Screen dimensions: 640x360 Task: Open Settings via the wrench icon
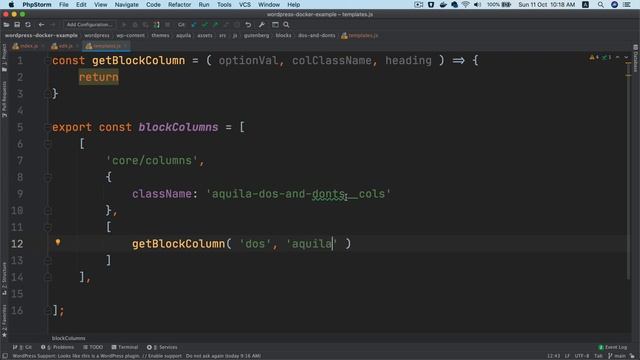[x=262, y=25]
